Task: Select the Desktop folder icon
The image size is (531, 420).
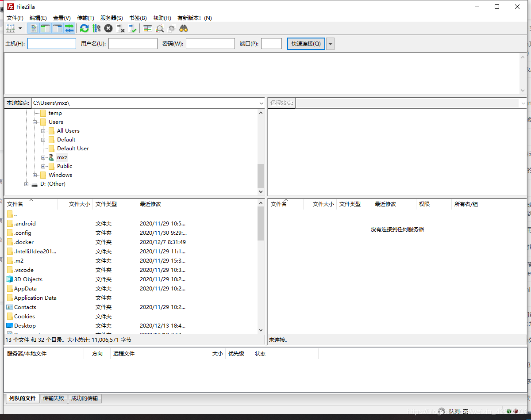Action: coord(10,325)
